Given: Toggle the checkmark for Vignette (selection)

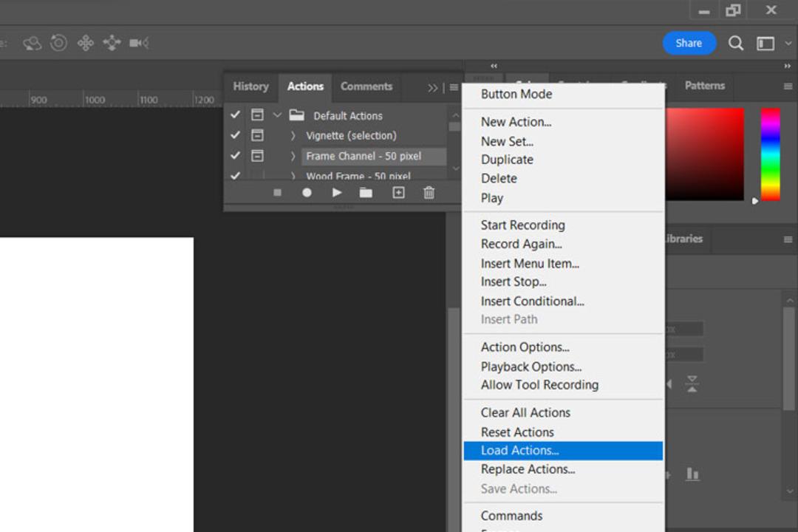Looking at the screenshot, I should [x=235, y=135].
